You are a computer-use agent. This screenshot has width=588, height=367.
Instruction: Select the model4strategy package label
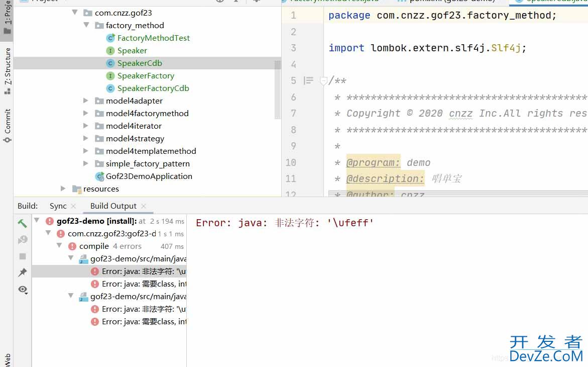coord(135,139)
